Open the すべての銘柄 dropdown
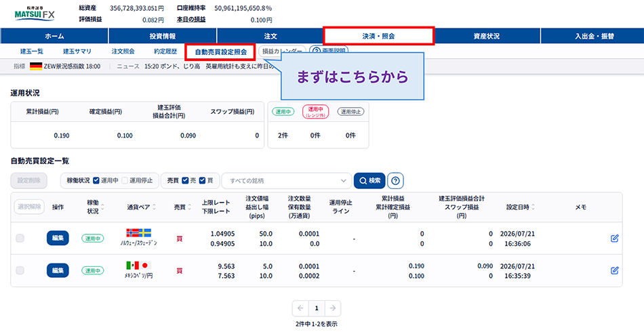Image resolution: width=644 pixels, height=332 pixels. [x=287, y=181]
